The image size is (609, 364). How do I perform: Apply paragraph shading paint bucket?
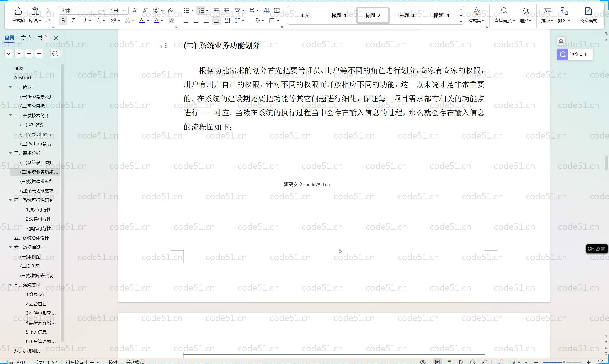tap(257, 21)
